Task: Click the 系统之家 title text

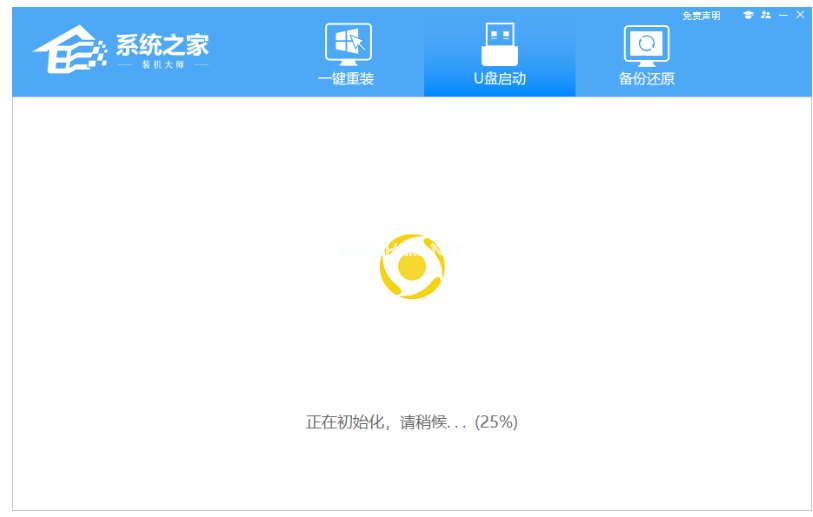Action: tap(162, 45)
